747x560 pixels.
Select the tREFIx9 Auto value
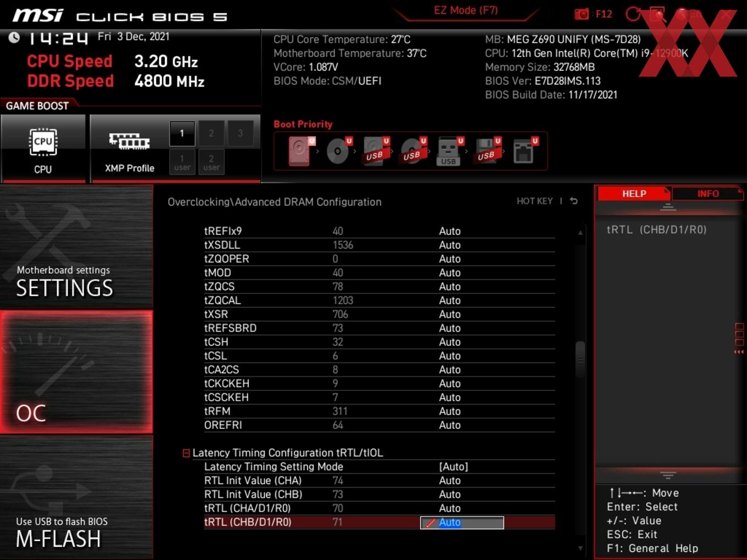tap(449, 231)
